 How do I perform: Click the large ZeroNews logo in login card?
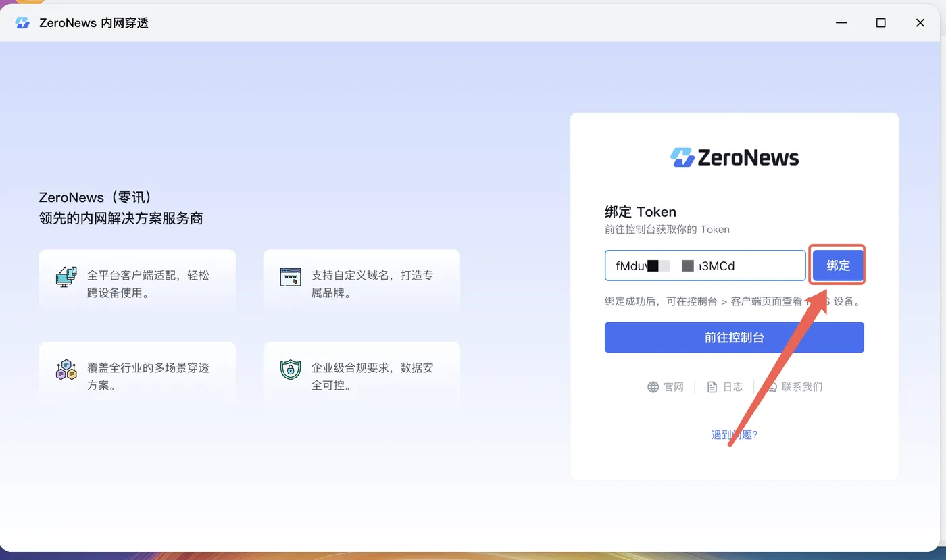pos(735,157)
